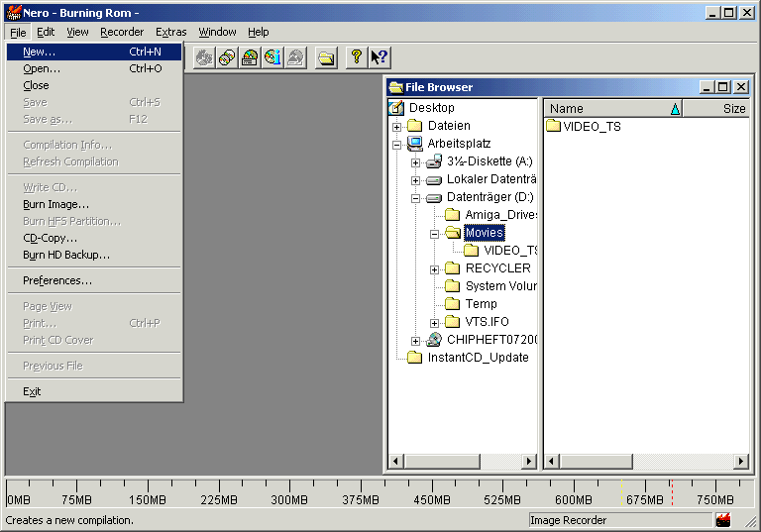Click the burn icon in the status bar

[x=724, y=520]
